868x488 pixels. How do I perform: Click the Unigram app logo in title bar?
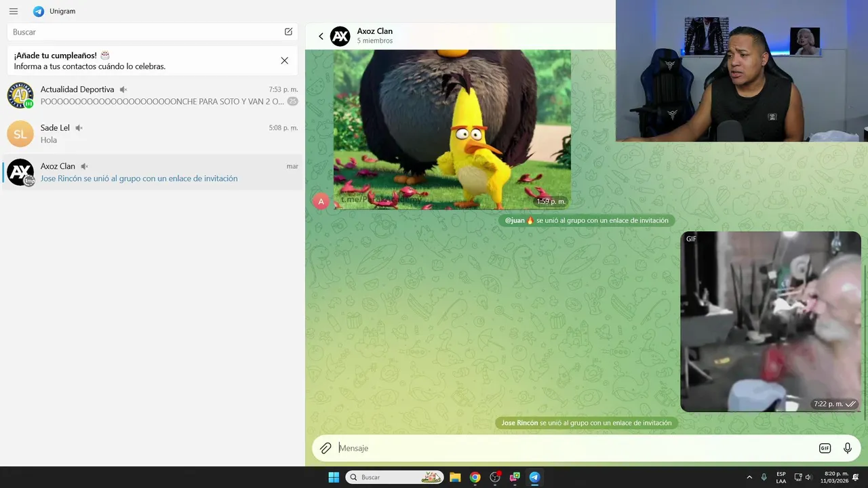coord(39,12)
